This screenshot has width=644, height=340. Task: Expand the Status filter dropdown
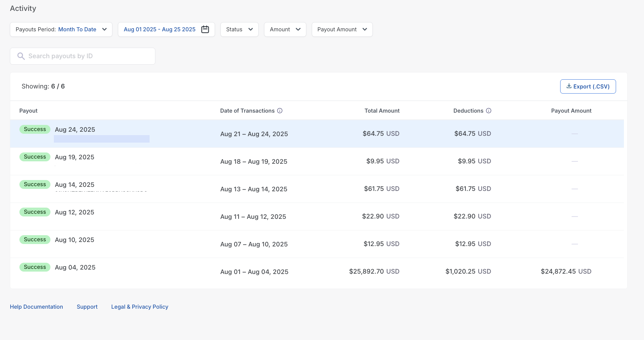coord(239,30)
